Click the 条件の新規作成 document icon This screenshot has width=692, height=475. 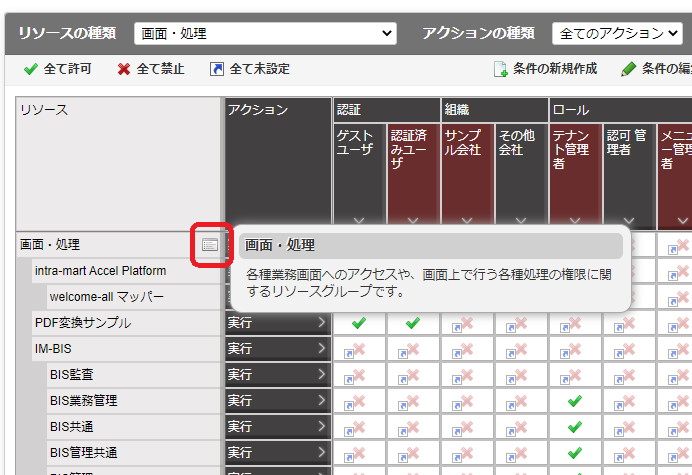point(500,69)
